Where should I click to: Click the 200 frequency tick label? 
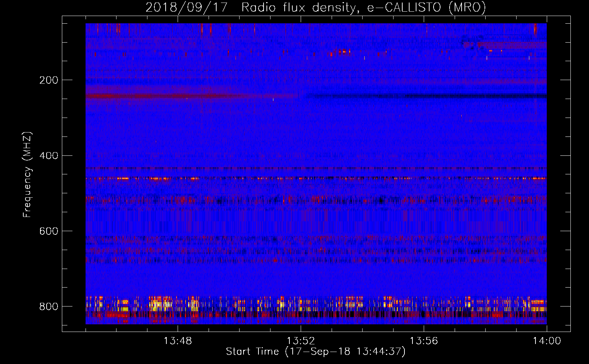pyautogui.click(x=49, y=80)
